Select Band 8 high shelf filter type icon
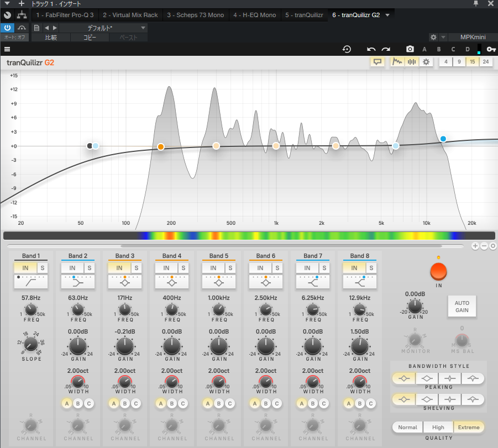Viewport: 498px width, 448px height. pos(360,282)
